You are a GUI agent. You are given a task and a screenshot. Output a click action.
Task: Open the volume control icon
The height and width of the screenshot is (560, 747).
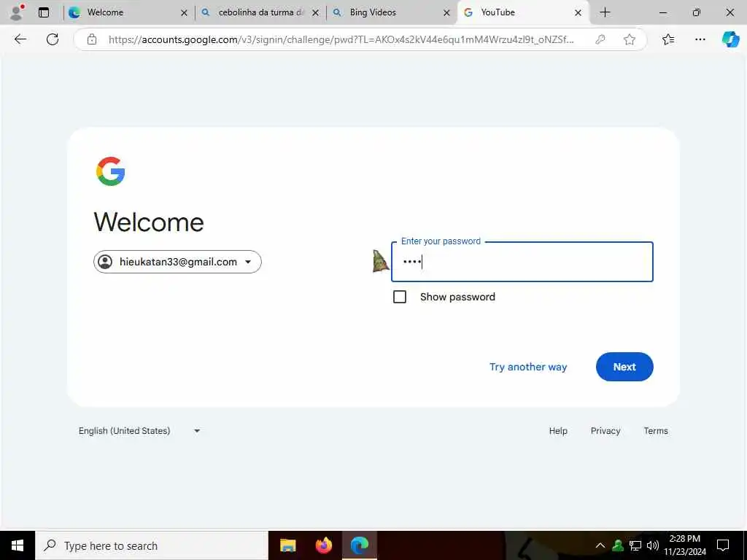653,545
